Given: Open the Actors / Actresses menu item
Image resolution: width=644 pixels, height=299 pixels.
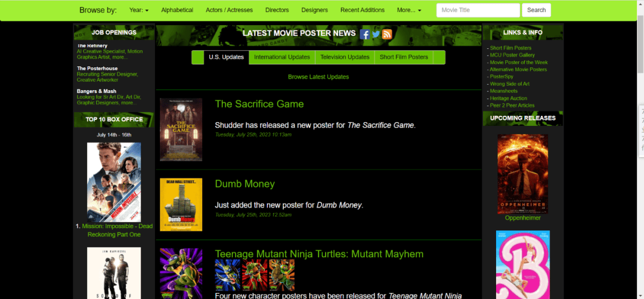Looking at the screenshot, I should (x=229, y=10).
